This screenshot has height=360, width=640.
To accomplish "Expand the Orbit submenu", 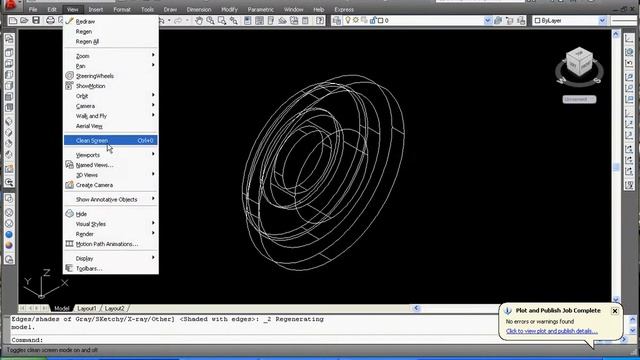I will 111,96.
